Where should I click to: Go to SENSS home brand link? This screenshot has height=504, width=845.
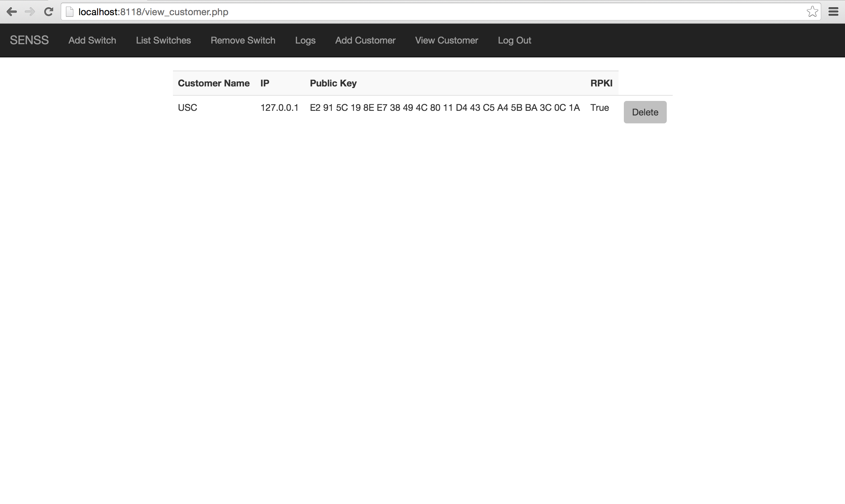tap(29, 40)
